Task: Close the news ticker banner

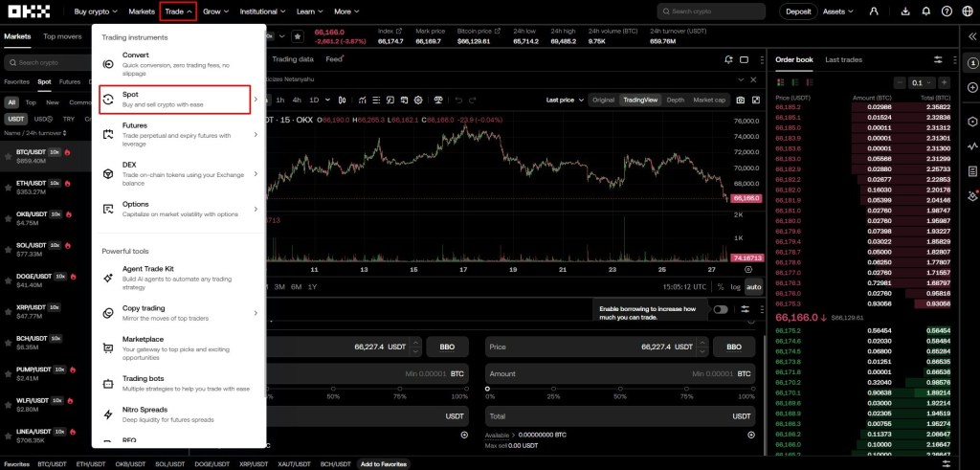Action: pyautogui.click(x=753, y=80)
